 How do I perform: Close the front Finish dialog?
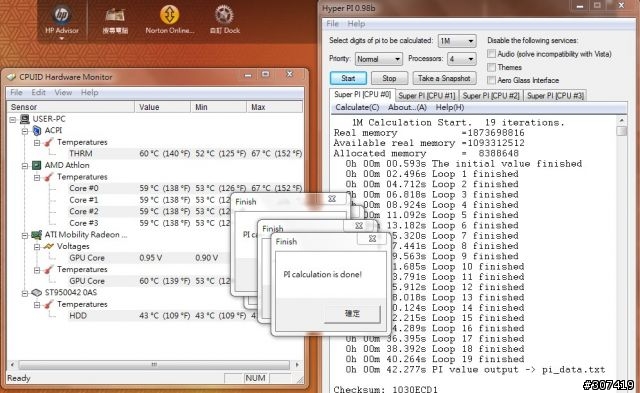pyautogui.click(x=372, y=239)
